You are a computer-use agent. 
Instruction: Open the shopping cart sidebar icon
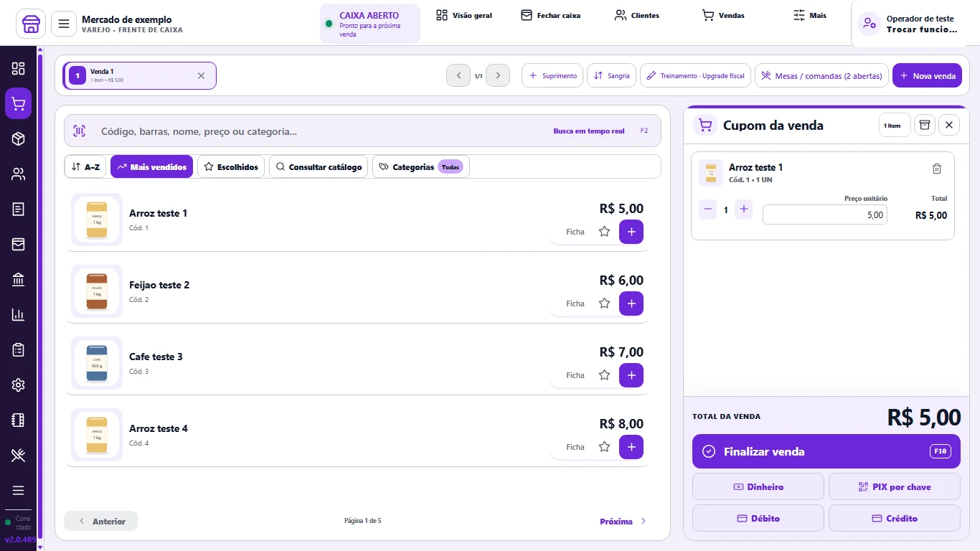(19, 103)
